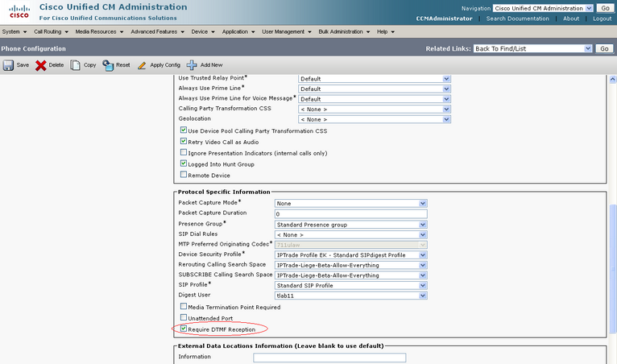Open the Packet Capture Mode dropdown
617x364 pixels.
(351, 204)
